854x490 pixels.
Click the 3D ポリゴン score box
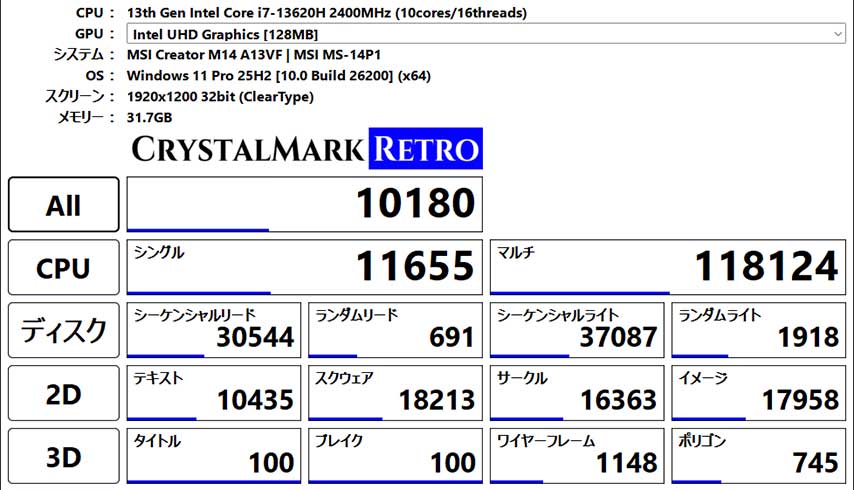[x=758, y=457]
